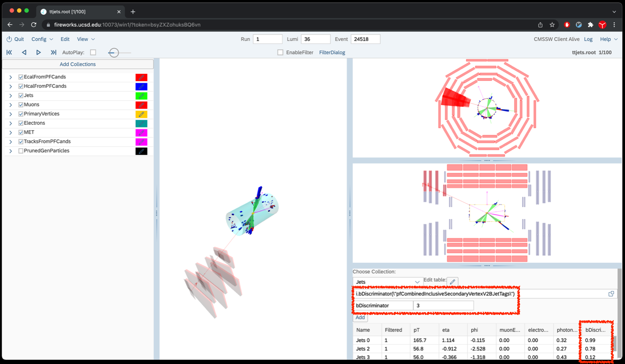Open the Edit menu
The width and height of the screenshot is (625, 364).
(x=65, y=39)
